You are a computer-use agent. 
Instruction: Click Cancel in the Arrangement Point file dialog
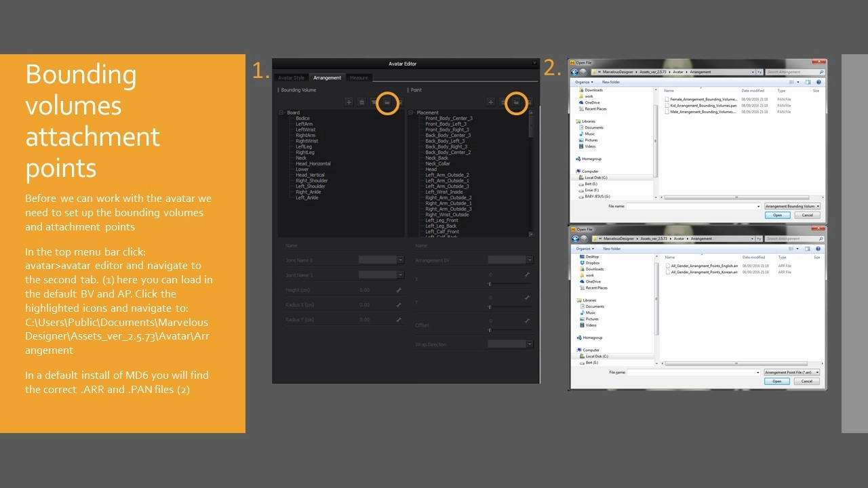coord(806,381)
